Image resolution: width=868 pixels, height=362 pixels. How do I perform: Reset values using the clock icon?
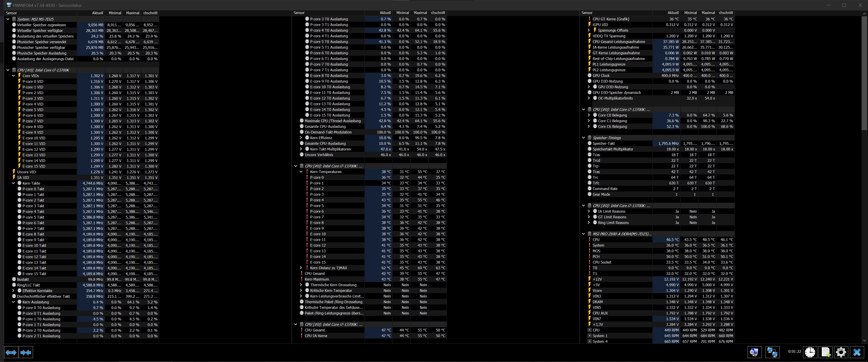click(x=810, y=352)
